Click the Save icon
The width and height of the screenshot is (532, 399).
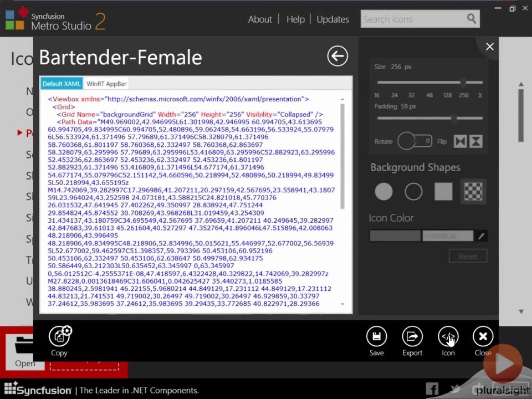376,336
